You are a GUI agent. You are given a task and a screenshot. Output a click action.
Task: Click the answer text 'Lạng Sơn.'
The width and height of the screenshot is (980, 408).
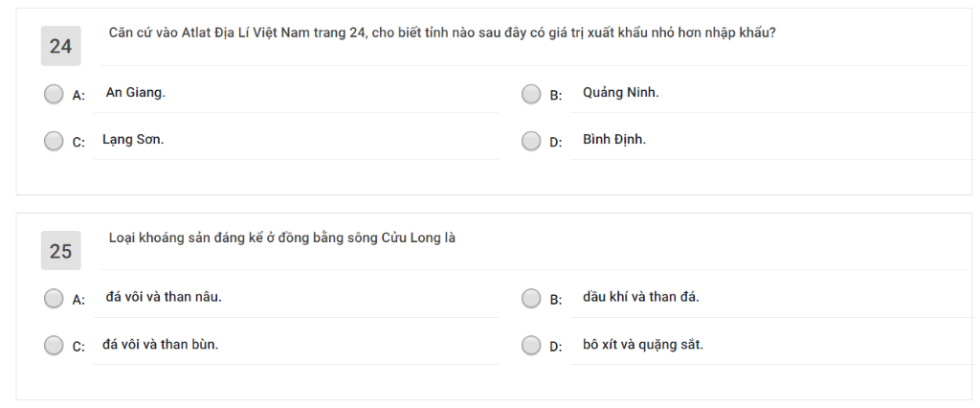[x=133, y=140]
